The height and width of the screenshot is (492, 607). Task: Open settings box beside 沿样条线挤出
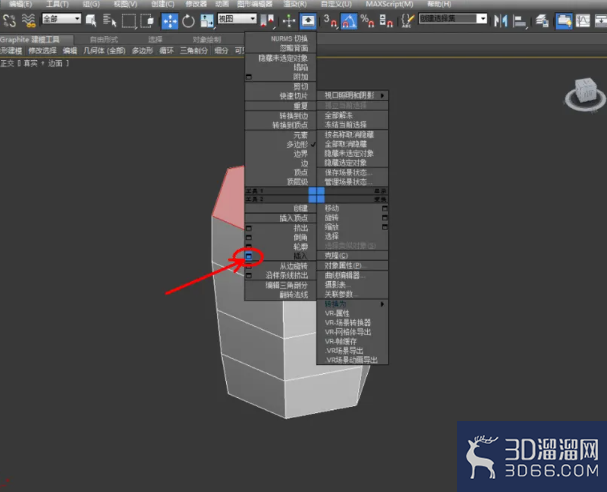(249, 275)
